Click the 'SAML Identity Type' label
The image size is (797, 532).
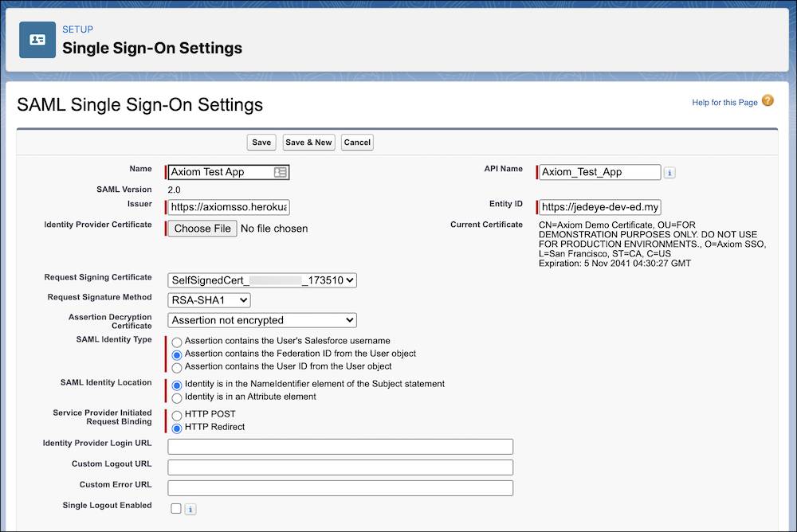point(114,339)
